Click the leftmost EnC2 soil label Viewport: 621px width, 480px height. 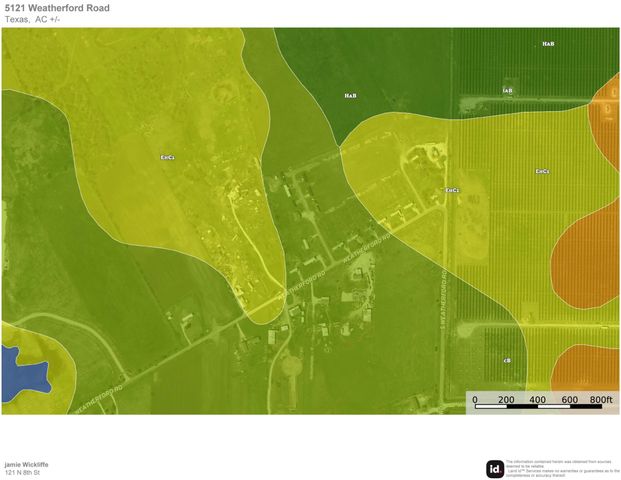click(x=167, y=157)
